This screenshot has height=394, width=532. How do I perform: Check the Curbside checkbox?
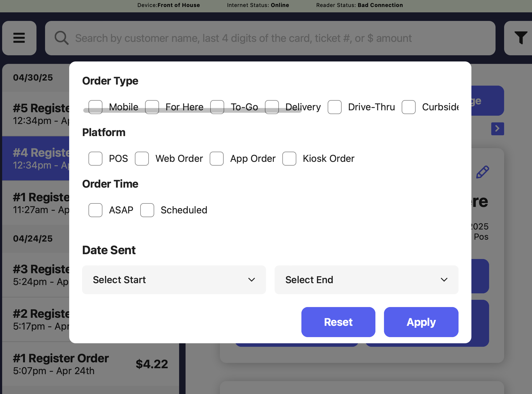coord(408,107)
